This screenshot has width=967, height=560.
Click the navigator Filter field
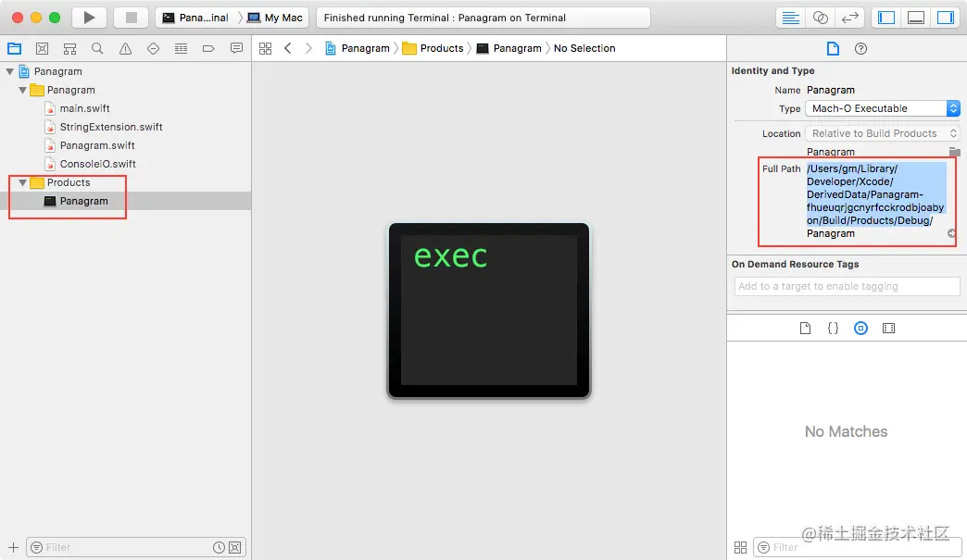pos(135,547)
